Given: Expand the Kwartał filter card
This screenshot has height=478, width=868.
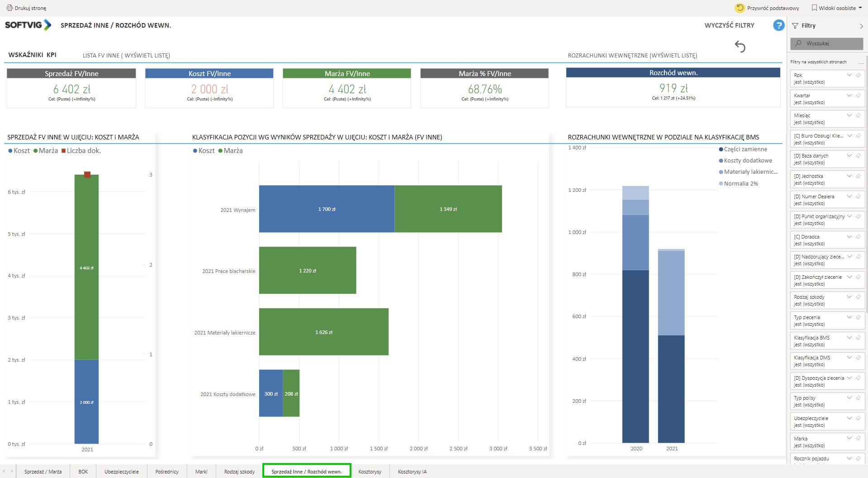Looking at the screenshot, I should [x=849, y=96].
